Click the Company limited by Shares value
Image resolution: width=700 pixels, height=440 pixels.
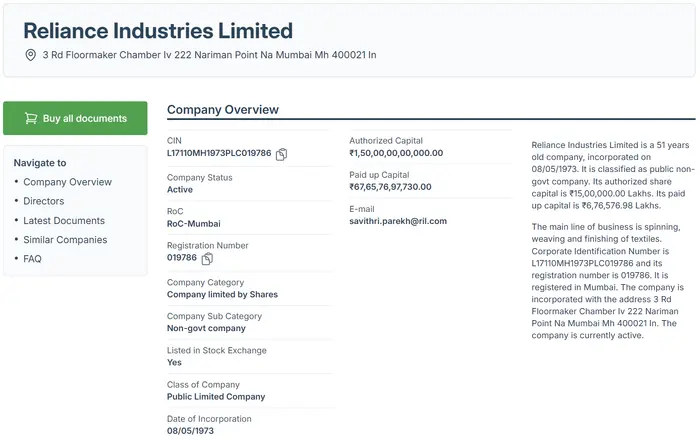coord(222,295)
